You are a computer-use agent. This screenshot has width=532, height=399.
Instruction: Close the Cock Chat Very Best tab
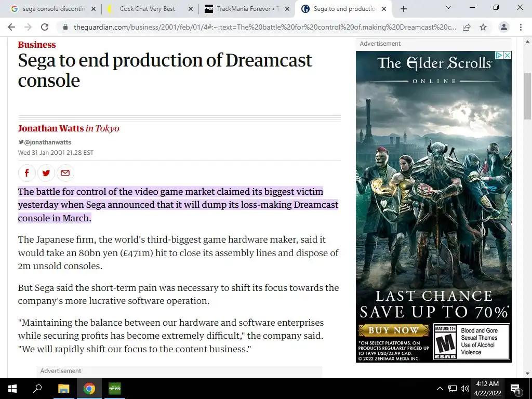click(x=191, y=9)
